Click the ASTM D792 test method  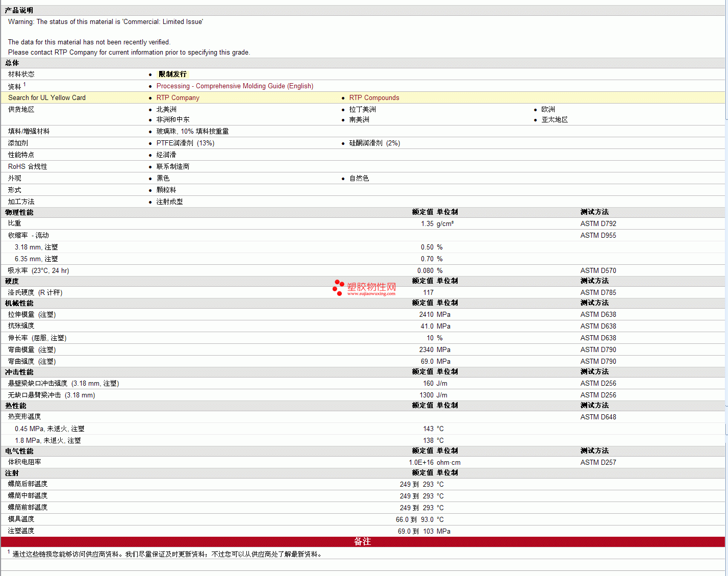pos(598,224)
